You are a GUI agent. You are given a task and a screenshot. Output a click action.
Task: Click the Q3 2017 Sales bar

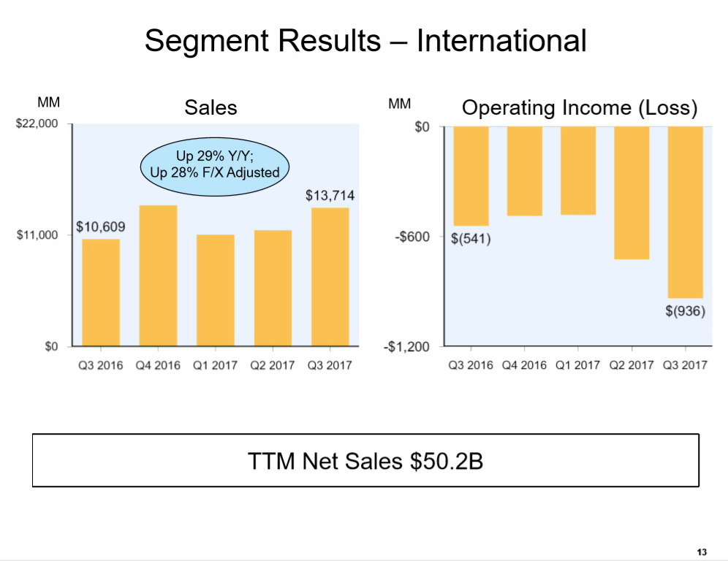click(330, 277)
